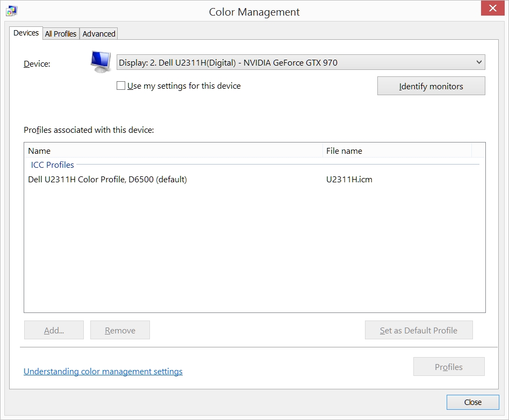The image size is (509, 420).
Task: Open the All Profiles tab
Action: 61,34
